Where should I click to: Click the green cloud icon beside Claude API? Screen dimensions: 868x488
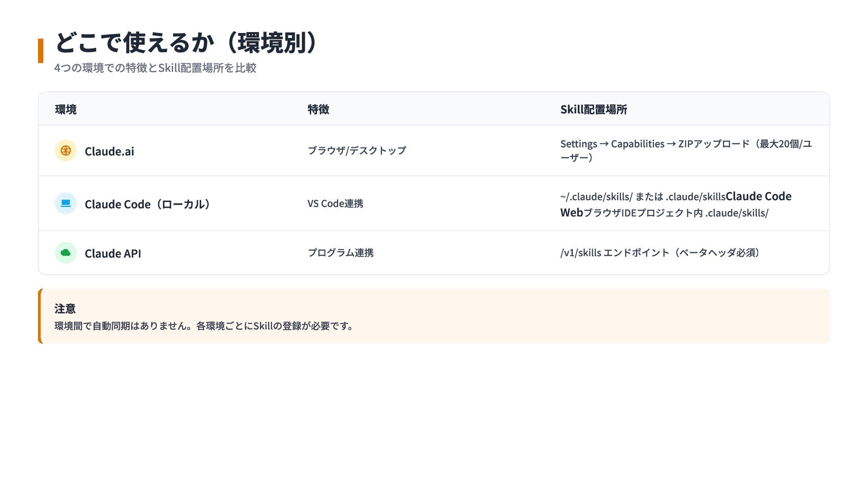pyautogui.click(x=66, y=253)
